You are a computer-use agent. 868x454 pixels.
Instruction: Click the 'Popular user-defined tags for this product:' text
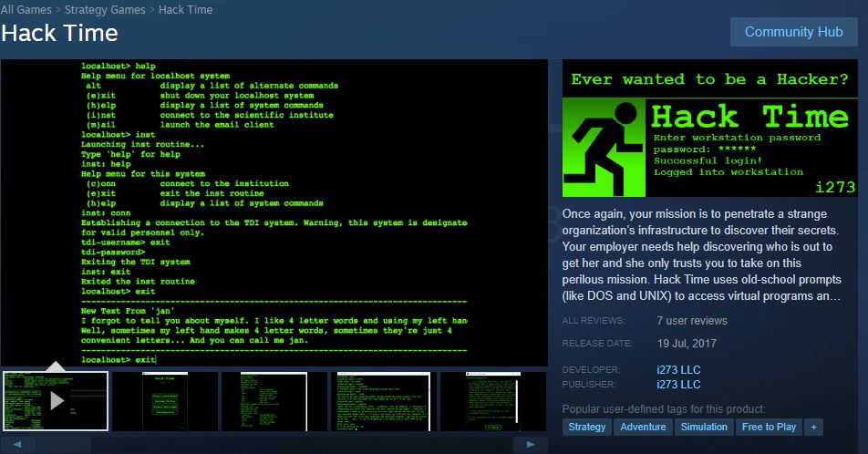[664, 409]
